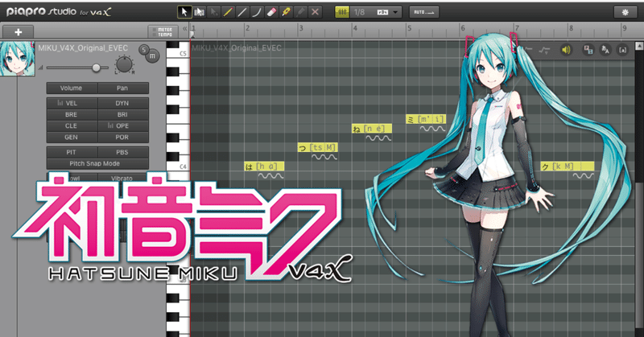Select the BRE parameter
Viewport: 644px width, 337px height.
click(x=72, y=114)
